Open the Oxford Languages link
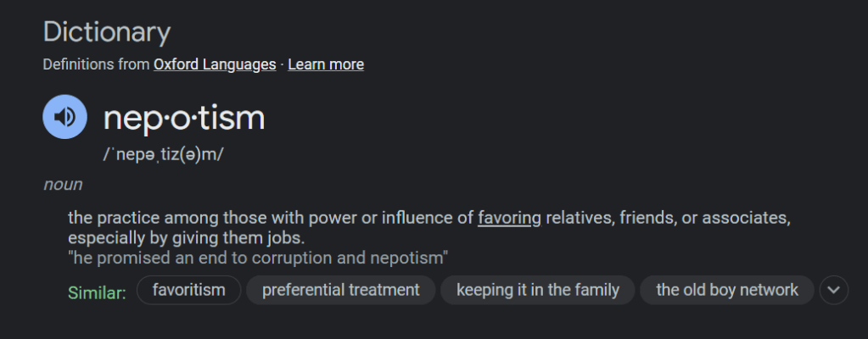This screenshot has height=339, width=868. [x=214, y=64]
